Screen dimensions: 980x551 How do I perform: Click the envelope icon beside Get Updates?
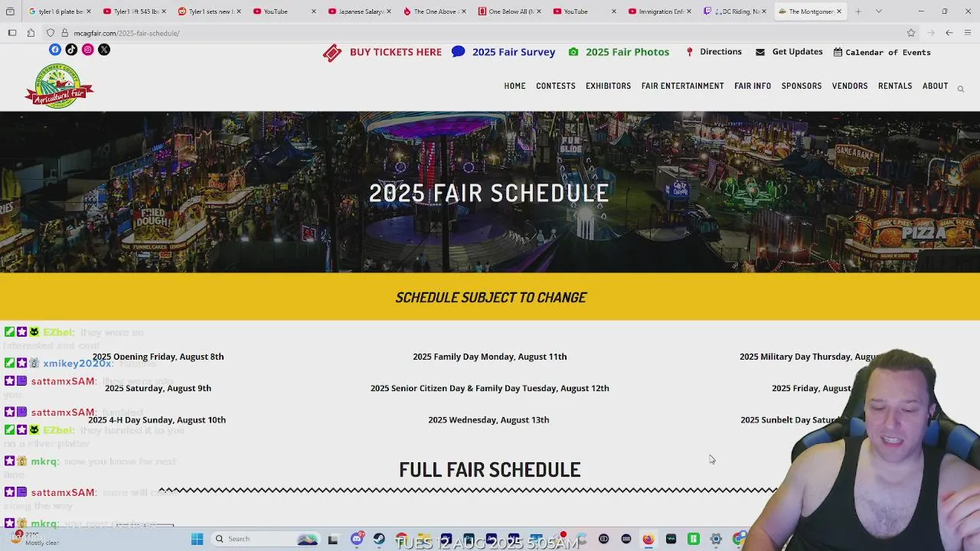[x=759, y=52]
